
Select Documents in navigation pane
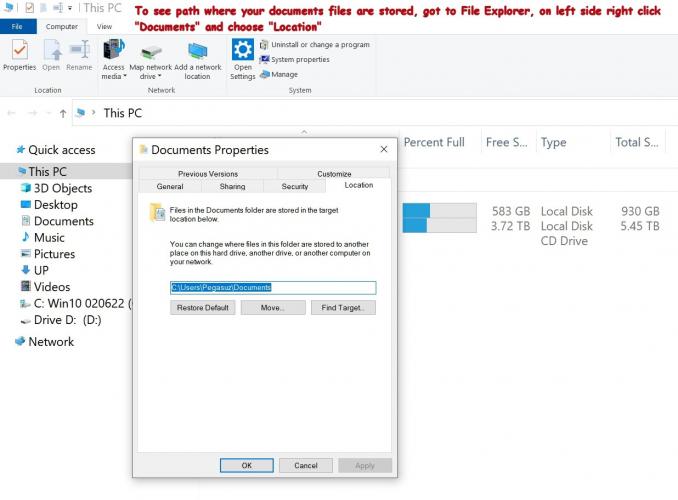tap(64, 221)
